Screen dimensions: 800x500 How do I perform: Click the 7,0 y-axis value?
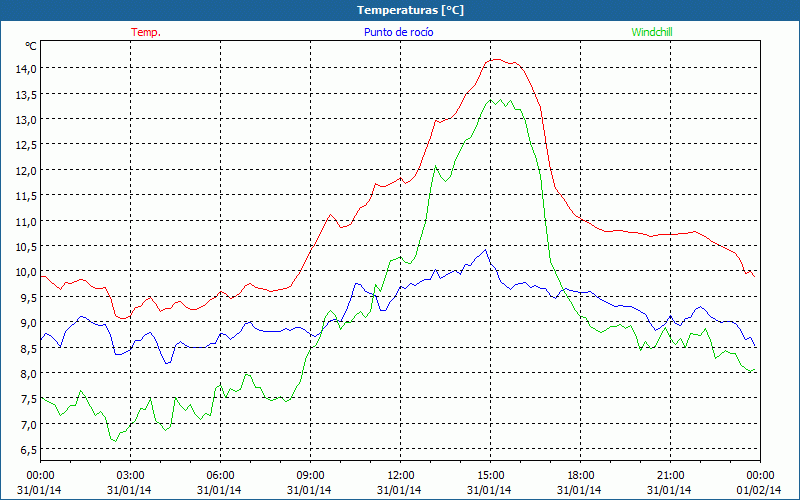pyautogui.click(x=28, y=424)
